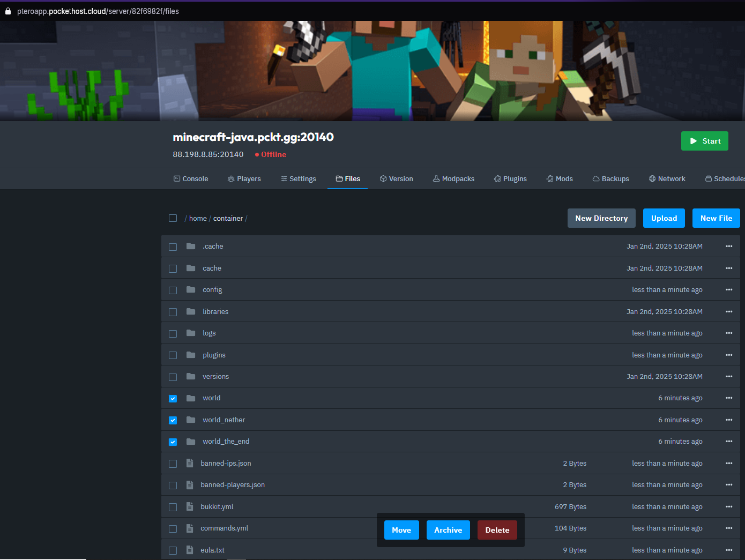Open the banned-players.json file name

click(233, 485)
